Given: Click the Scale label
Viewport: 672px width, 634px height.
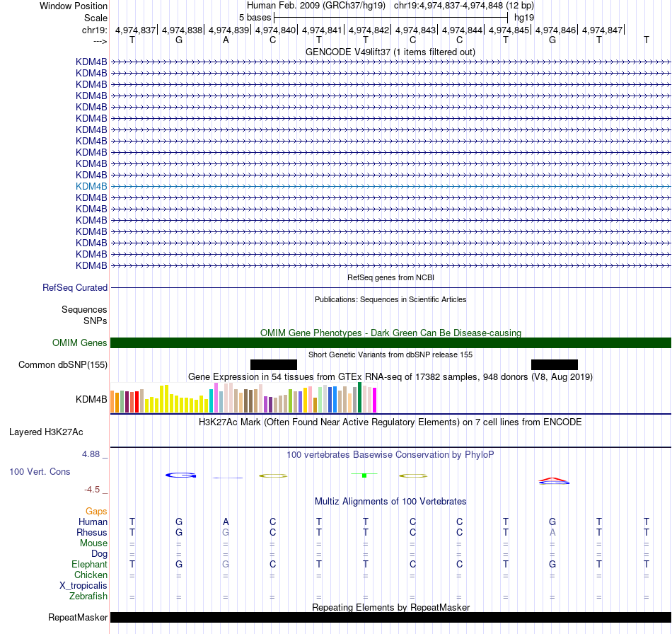Looking at the screenshot, I should [95, 18].
